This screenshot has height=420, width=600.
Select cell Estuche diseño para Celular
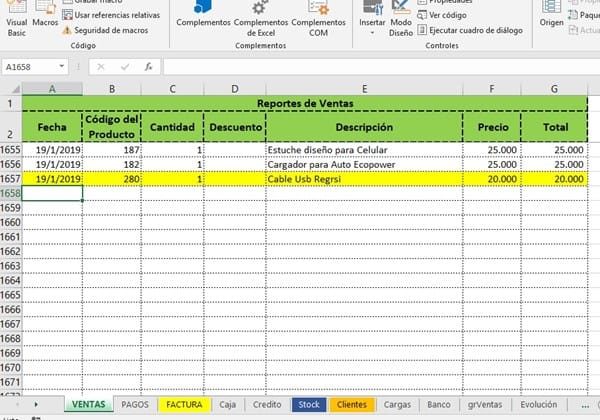[x=364, y=150]
